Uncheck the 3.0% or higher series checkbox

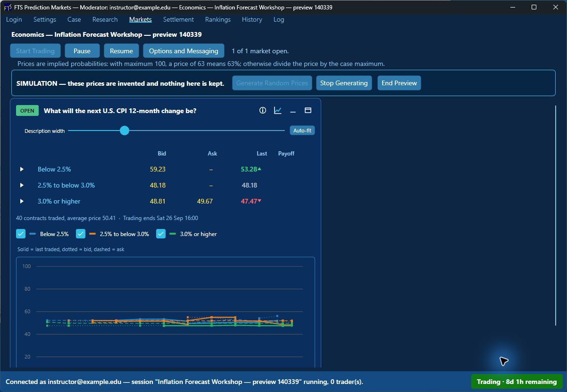pos(161,234)
